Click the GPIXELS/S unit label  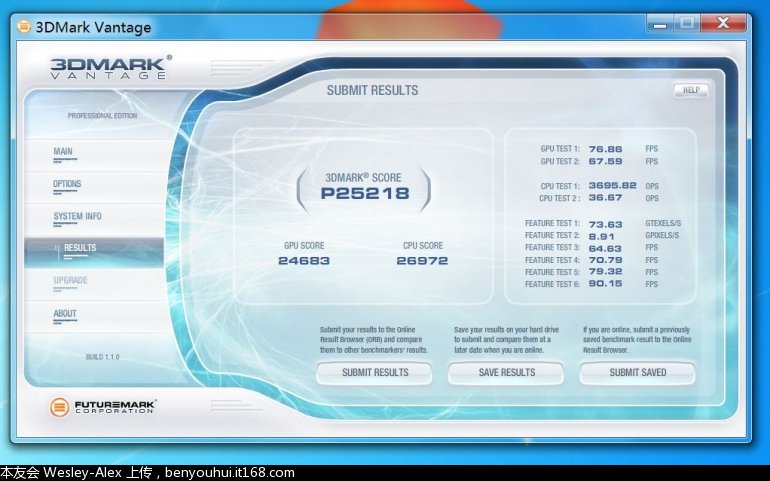662,235
